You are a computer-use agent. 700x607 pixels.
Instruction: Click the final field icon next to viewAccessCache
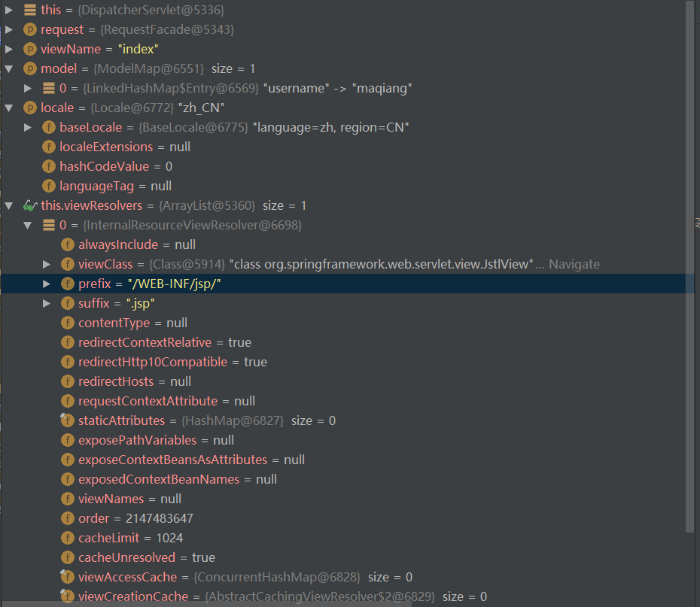tap(68, 577)
